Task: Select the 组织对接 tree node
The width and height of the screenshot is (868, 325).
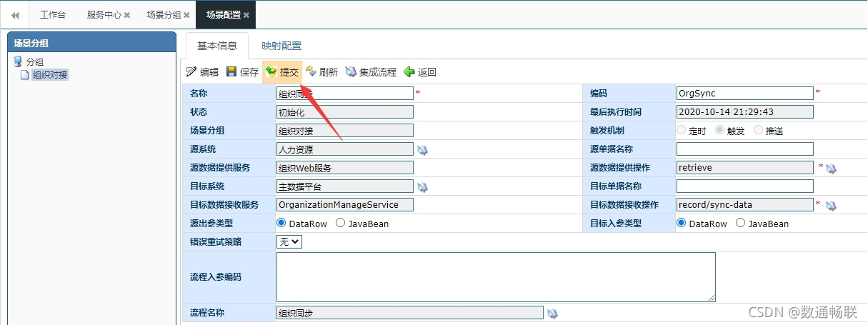Action: pyautogui.click(x=50, y=75)
